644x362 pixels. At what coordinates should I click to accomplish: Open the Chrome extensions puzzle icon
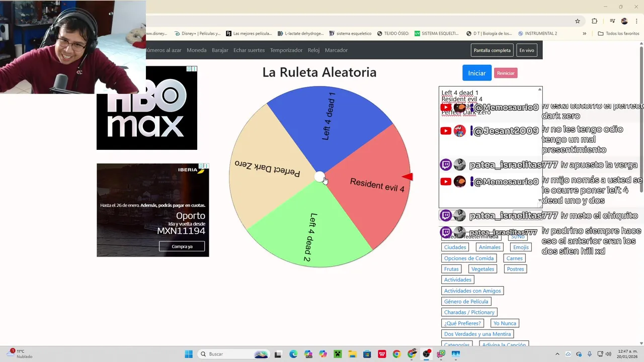[x=595, y=21]
